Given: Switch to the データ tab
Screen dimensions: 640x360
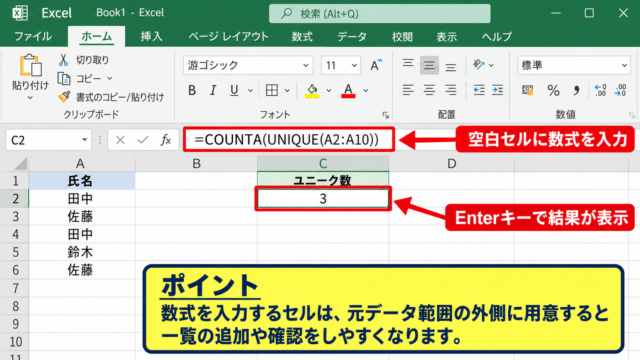Looking at the screenshot, I should click(352, 37).
